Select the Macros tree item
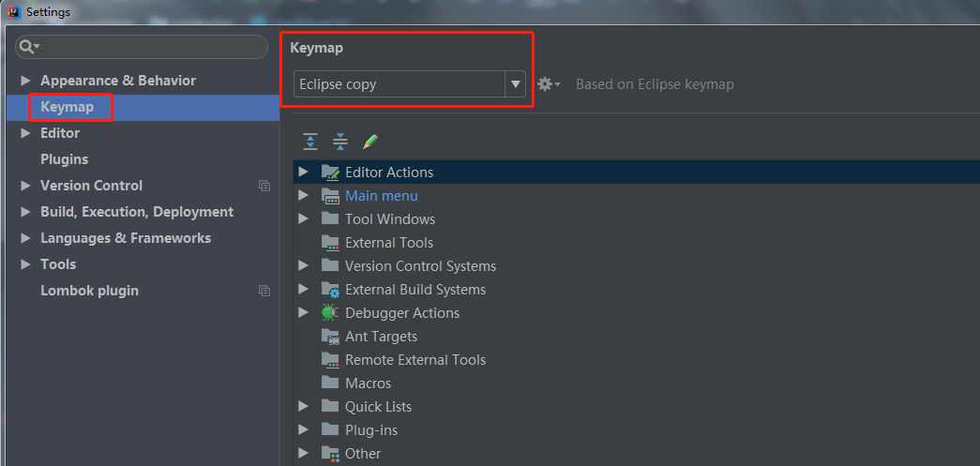Viewport: 980px width, 466px height. pos(368,383)
